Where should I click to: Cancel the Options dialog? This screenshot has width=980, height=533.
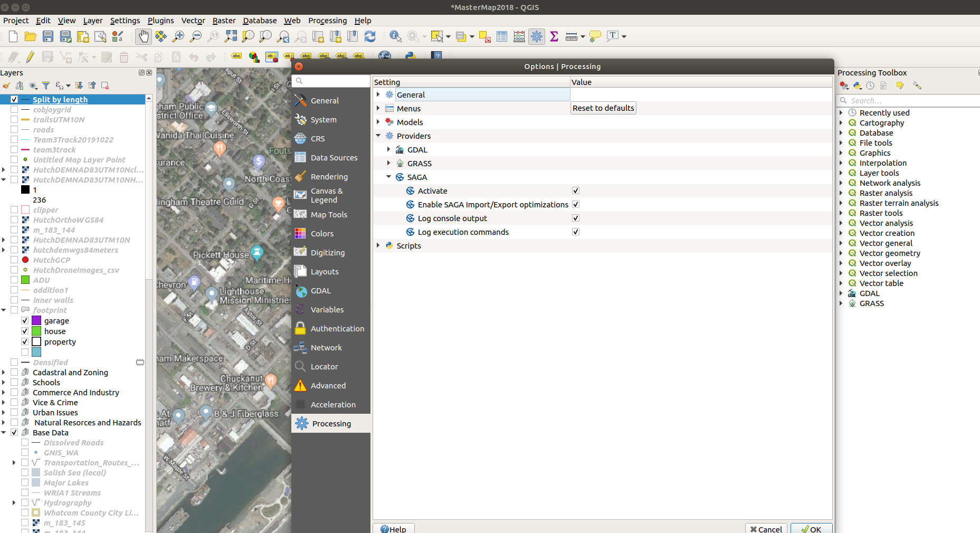(766, 528)
